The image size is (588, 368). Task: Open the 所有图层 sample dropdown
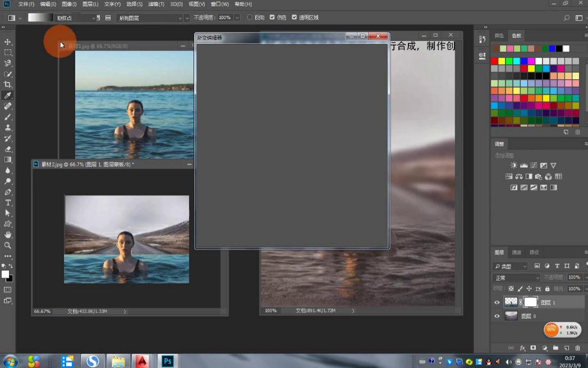(x=149, y=18)
